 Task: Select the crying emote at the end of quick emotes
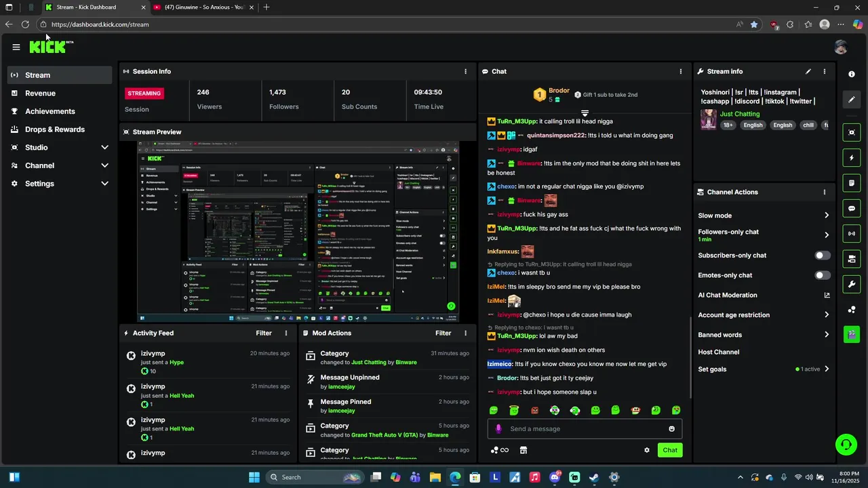(676, 410)
